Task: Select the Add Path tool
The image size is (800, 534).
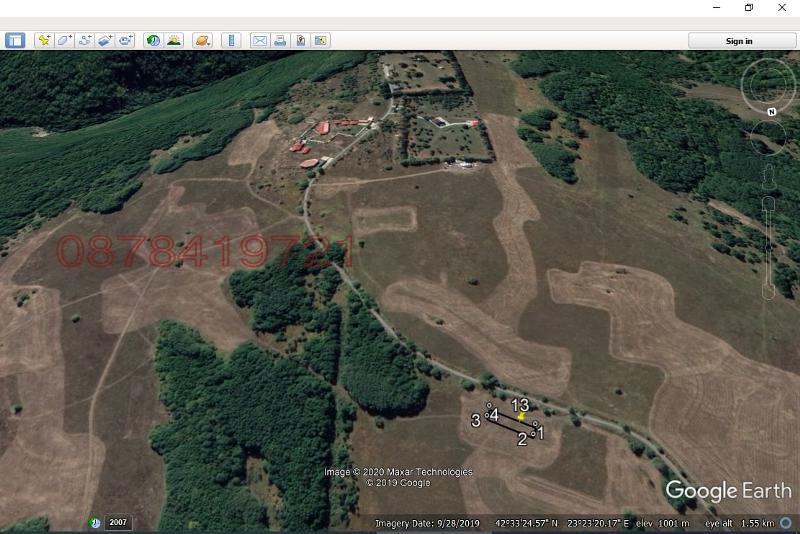Action: pyautogui.click(x=85, y=41)
